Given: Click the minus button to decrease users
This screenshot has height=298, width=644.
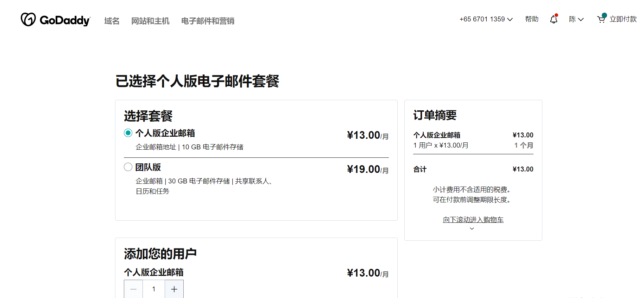Looking at the screenshot, I should (x=133, y=289).
